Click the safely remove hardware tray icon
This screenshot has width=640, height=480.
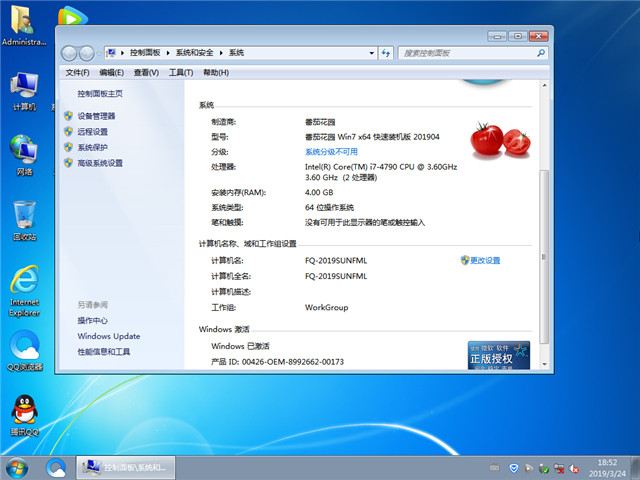click(x=544, y=468)
